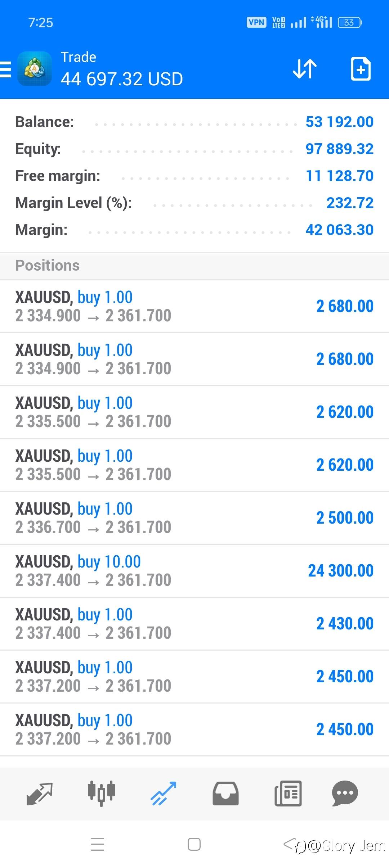Image resolution: width=389 pixels, height=868 pixels.
Task: Select the position with 2 500.00 profit
Action: click(x=194, y=518)
